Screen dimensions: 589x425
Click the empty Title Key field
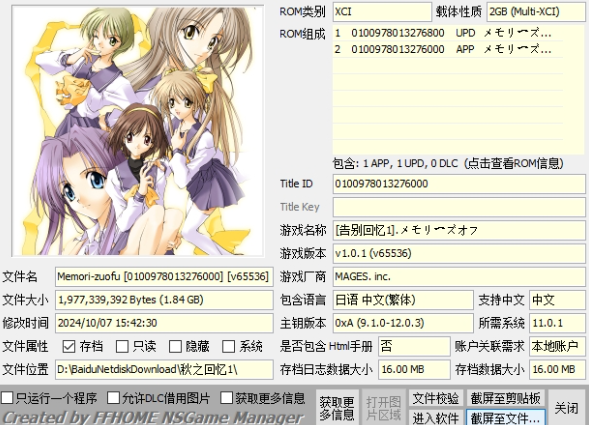(459, 207)
